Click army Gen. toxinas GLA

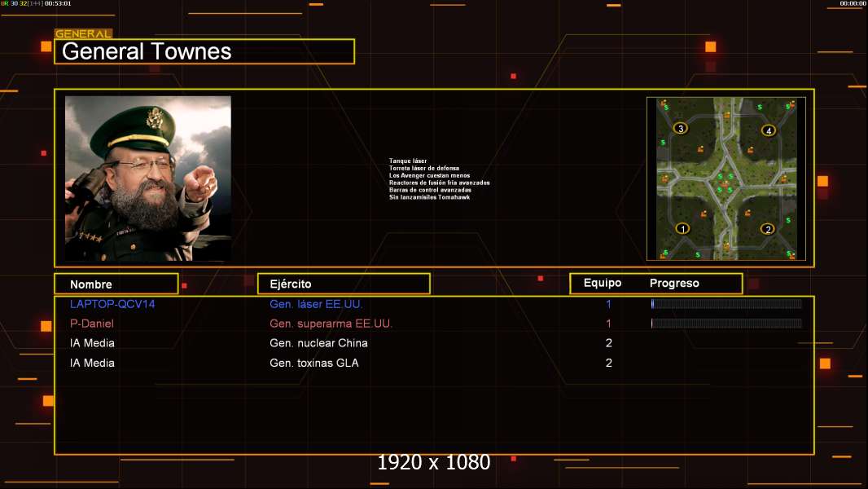[313, 363]
